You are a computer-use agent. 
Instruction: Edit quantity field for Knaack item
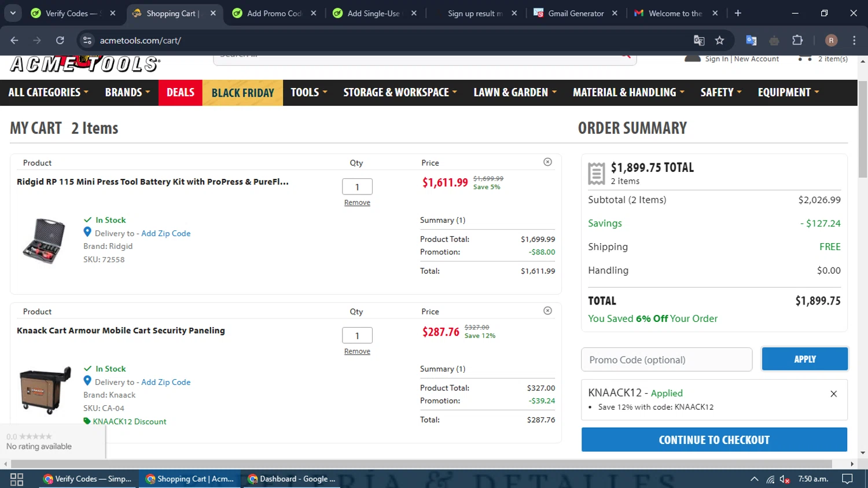[x=357, y=336]
